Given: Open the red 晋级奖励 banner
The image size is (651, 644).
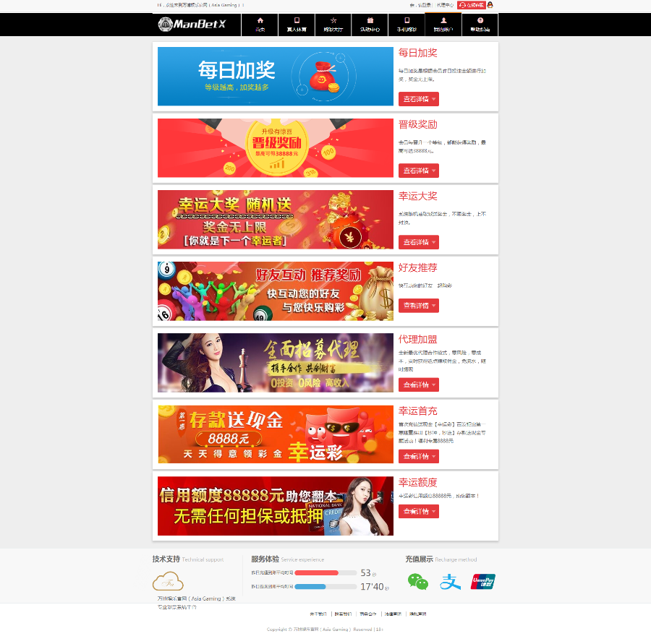Looking at the screenshot, I should (x=276, y=148).
